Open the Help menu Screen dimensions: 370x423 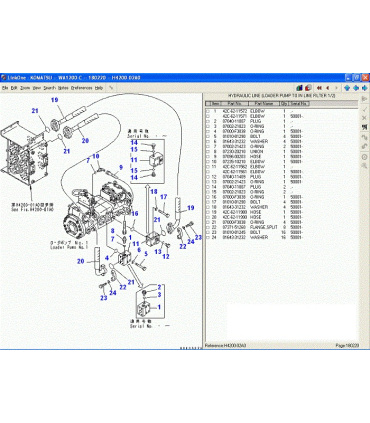click(x=99, y=88)
